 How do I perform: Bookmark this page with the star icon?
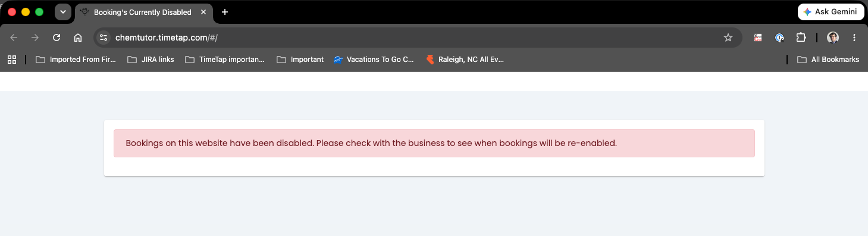click(728, 38)
